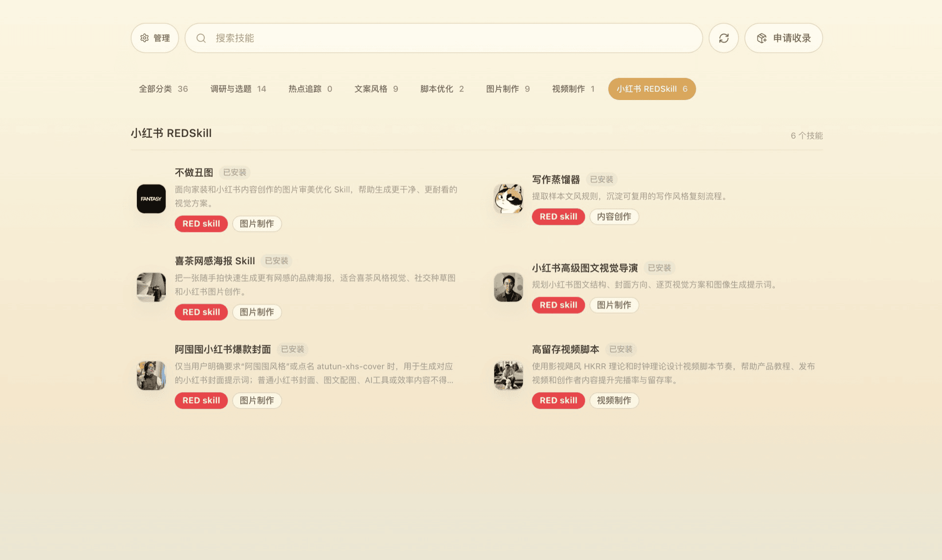Click the 已安装 badge beside 不做丑图
Image resolution: width=942 pixels, height=560 pixels.
pos(235,173)
